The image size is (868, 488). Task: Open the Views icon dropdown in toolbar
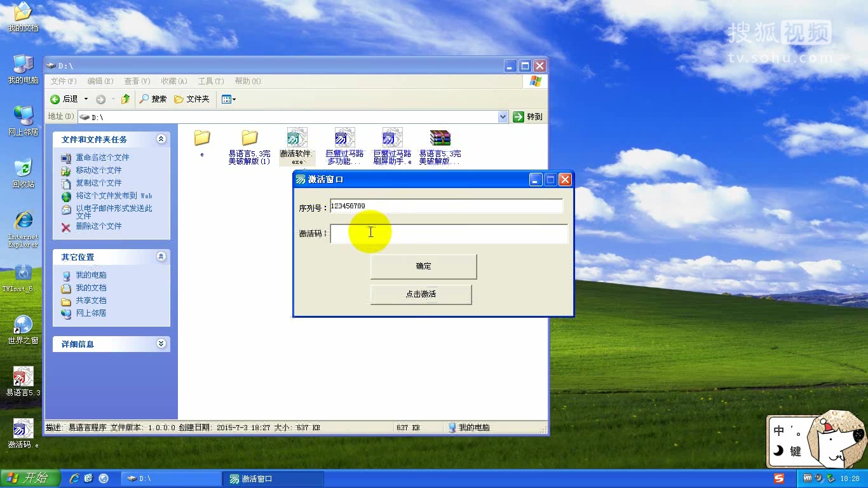pos(228,99)
